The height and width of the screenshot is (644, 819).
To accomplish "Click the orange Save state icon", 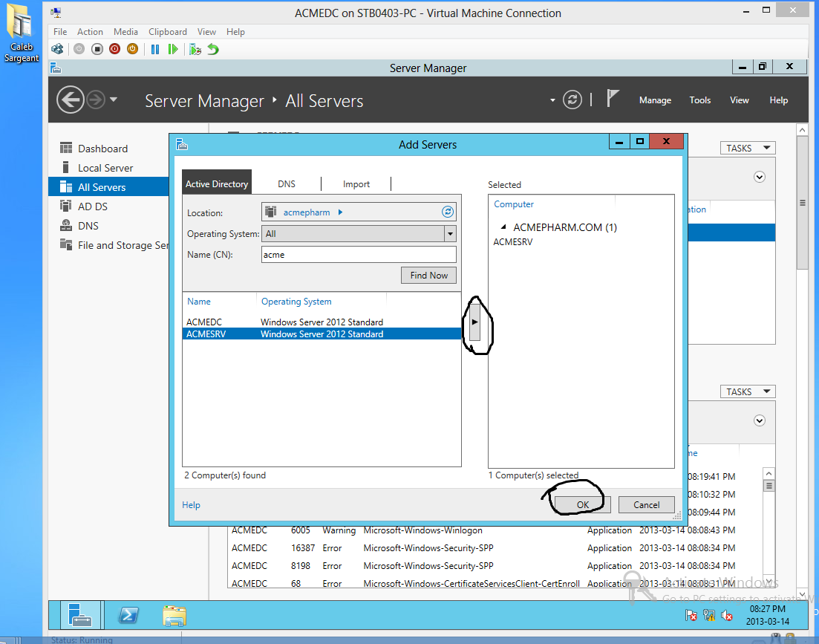I will [x=133, y=49].
